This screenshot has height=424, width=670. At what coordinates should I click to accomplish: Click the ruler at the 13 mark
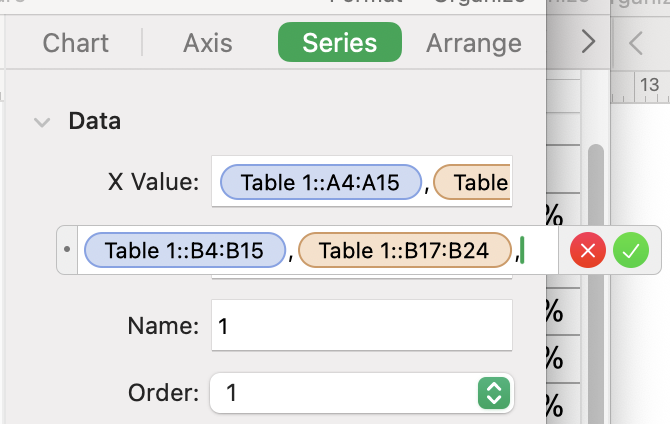tap(648, 87)
